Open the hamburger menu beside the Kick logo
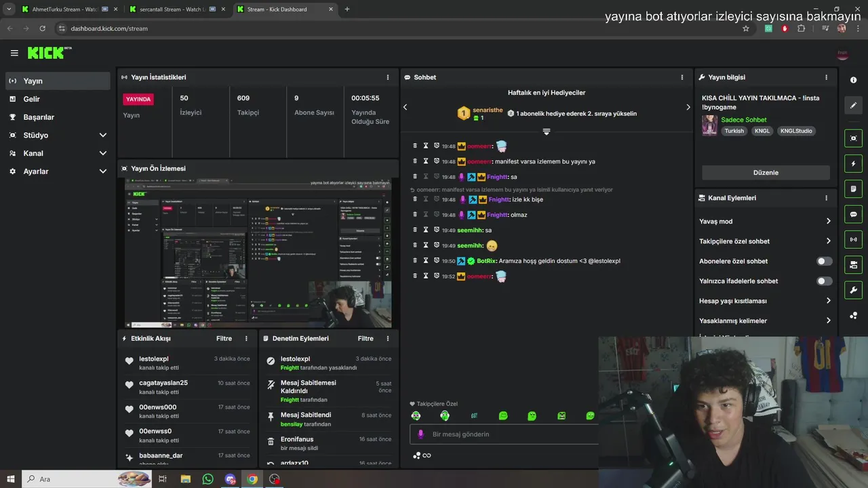This screenshot has width=868, height=488. pyautogui.click(x=14, y=53)
